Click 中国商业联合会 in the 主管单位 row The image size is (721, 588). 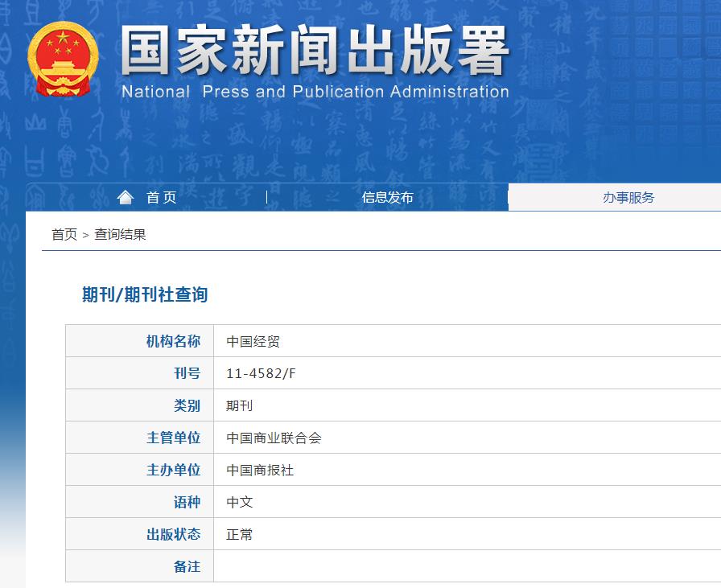274,438
